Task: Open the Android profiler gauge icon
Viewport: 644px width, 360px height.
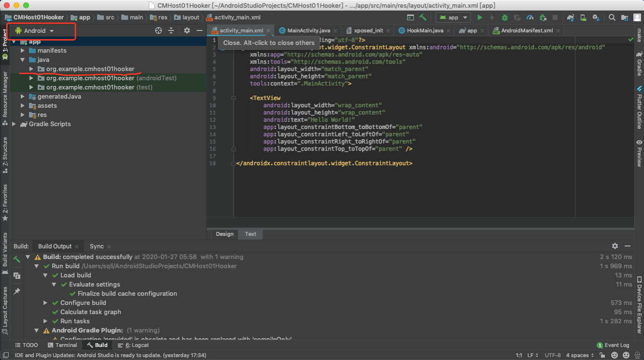Action: pyautogui.click(x=530, y=17)
